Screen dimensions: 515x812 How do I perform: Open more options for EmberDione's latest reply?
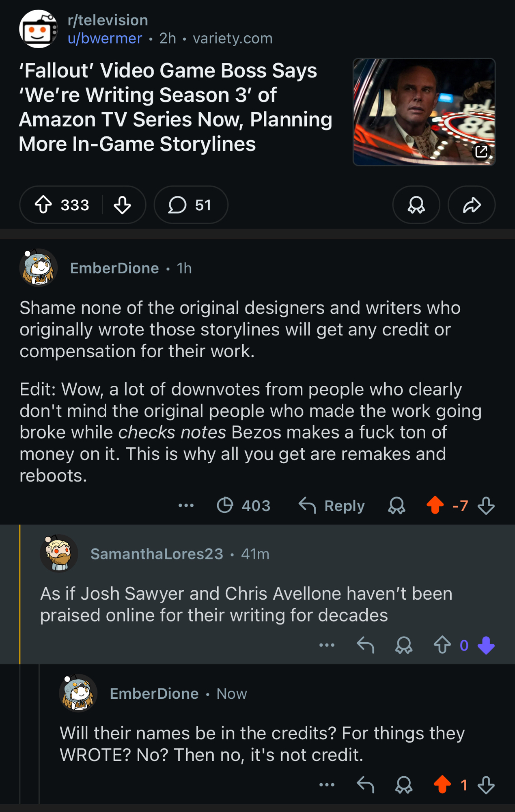(x=327, y=785)
